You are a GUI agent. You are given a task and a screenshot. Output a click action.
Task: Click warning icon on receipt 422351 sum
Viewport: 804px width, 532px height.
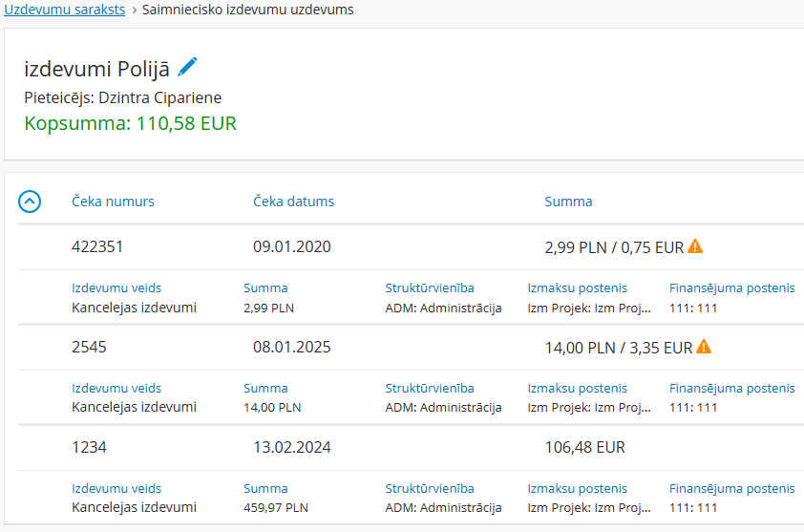click(695, 246)
